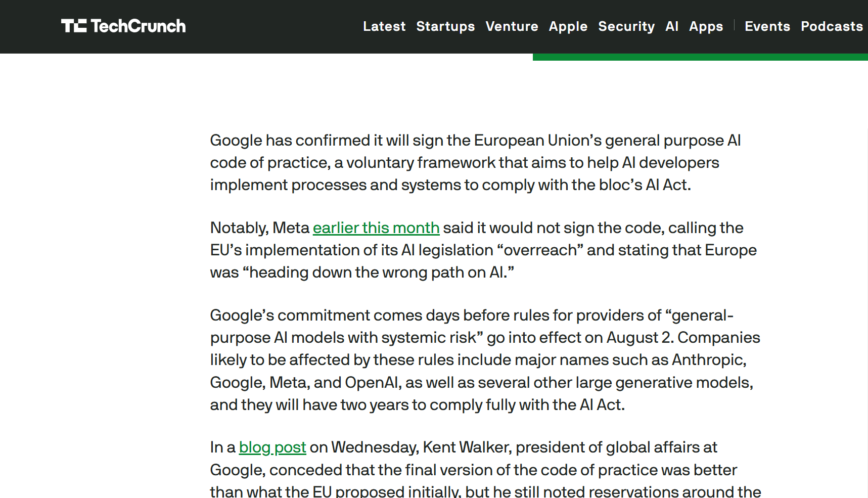The height and width of the screenshot is (498, 868).
Task: Open the Latest section
Action: pyautogui.click(x=384, y=26)
